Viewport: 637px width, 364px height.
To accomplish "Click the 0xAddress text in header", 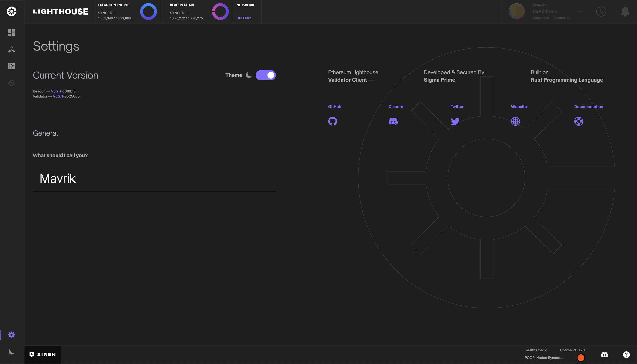I will (545, 12).
